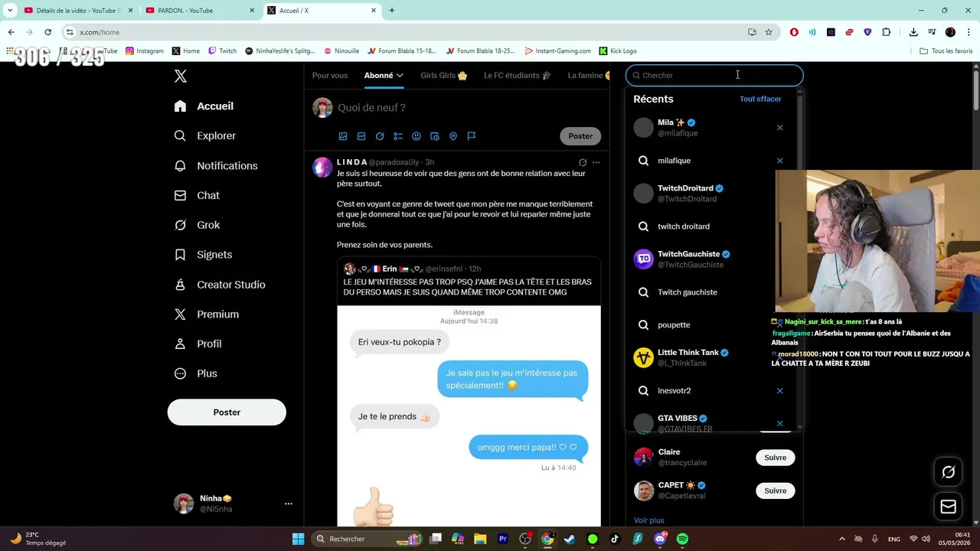This screenshot has height=551, width=980.
Task: Go to the Explorer page
Action: click(204, 135)
